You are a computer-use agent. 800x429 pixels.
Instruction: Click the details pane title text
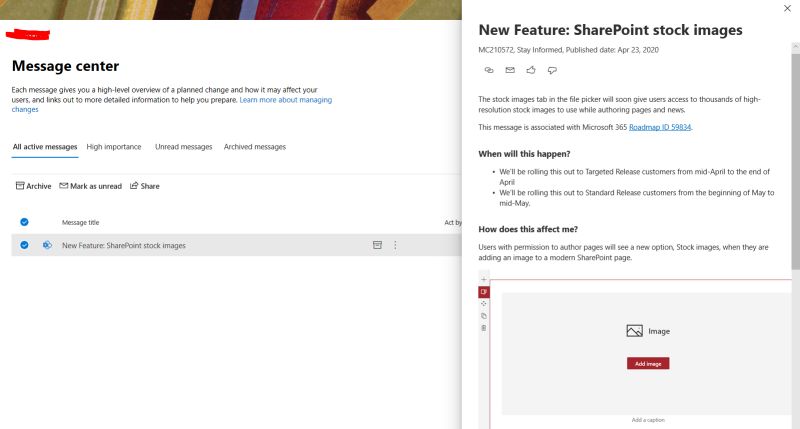610,30
